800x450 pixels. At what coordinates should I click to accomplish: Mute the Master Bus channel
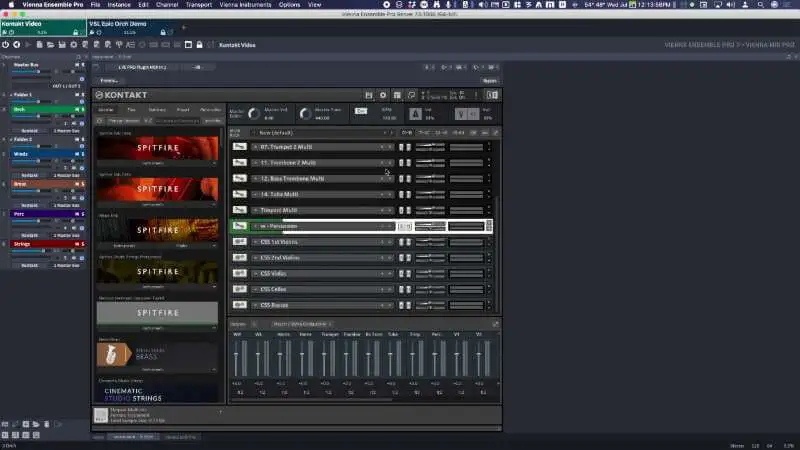point(77,65)
